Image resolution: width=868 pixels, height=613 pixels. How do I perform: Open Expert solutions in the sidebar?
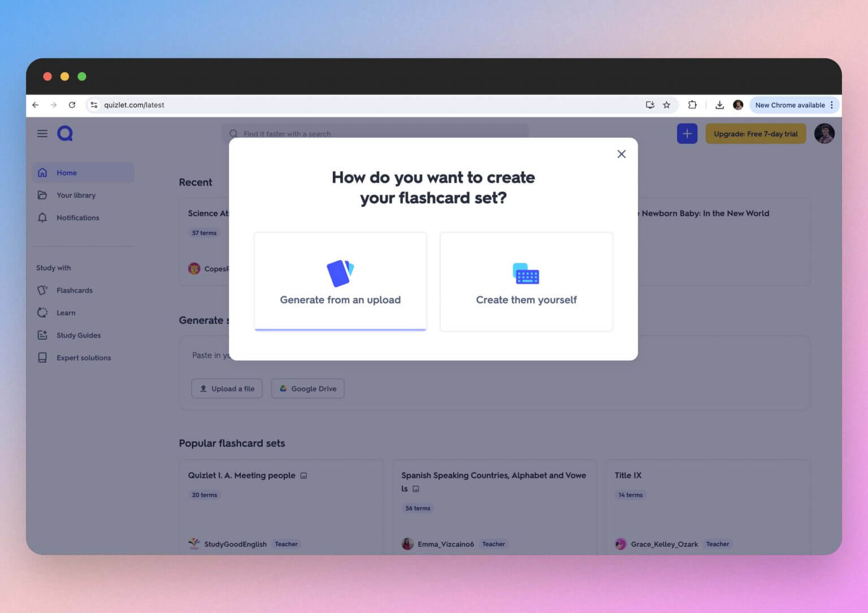42,358
